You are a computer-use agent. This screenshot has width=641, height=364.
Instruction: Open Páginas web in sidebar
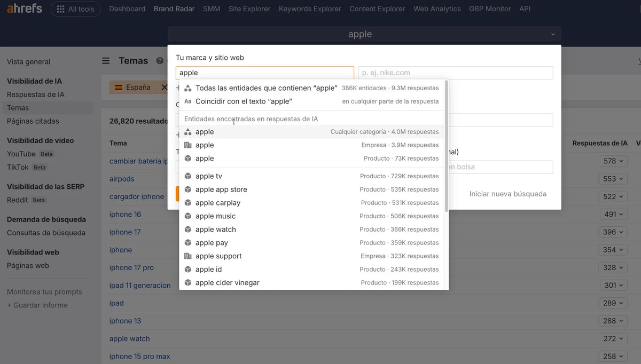[x=28, y=265]
